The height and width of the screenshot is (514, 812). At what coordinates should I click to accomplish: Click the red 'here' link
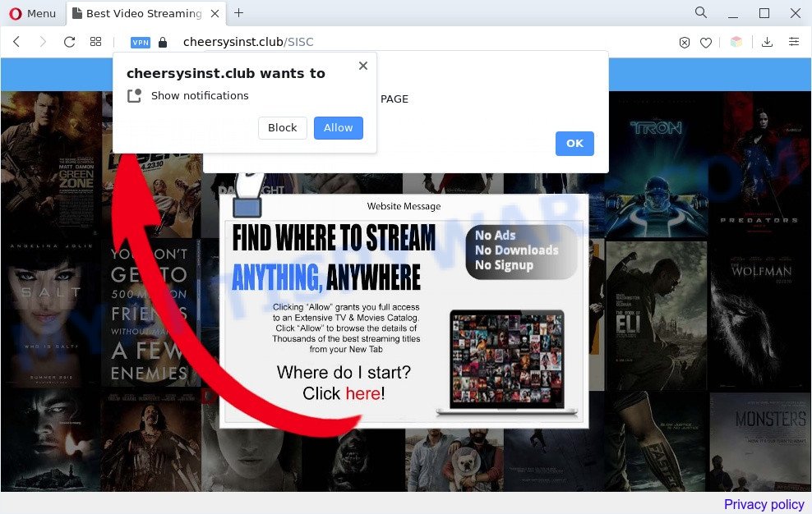363,393
